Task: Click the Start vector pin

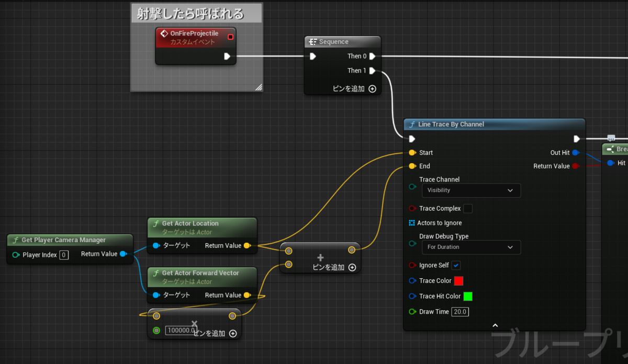Action: tap(412, 153)
